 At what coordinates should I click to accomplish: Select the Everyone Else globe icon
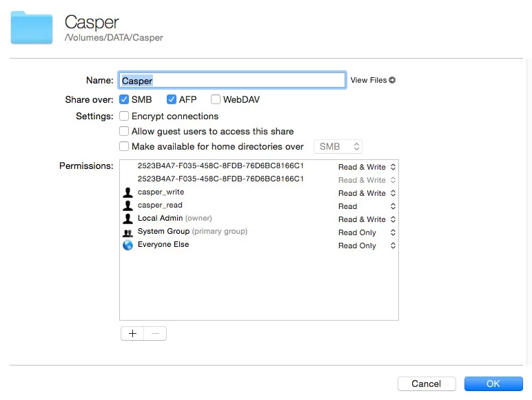tap(127, 245)
